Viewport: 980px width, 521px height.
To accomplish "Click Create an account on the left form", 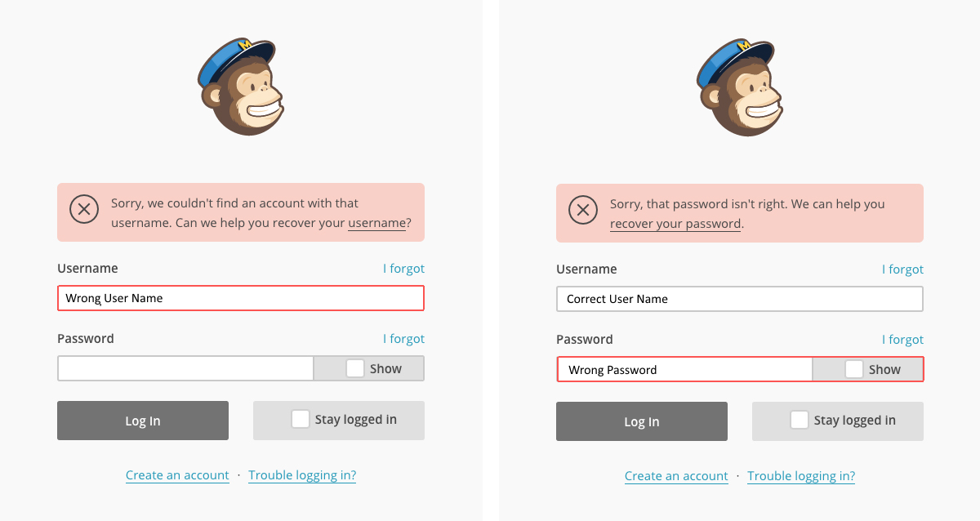I will pyautogui.click(x=177, y=474).
